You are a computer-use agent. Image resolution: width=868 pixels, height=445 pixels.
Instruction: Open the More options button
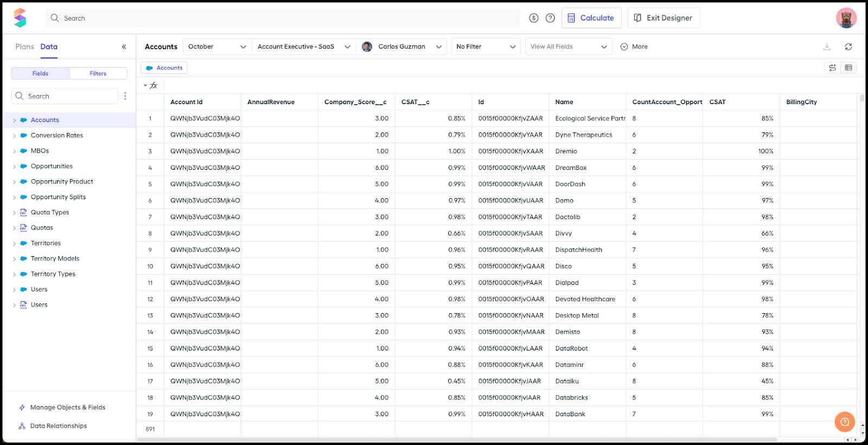(x=634, y=47)
